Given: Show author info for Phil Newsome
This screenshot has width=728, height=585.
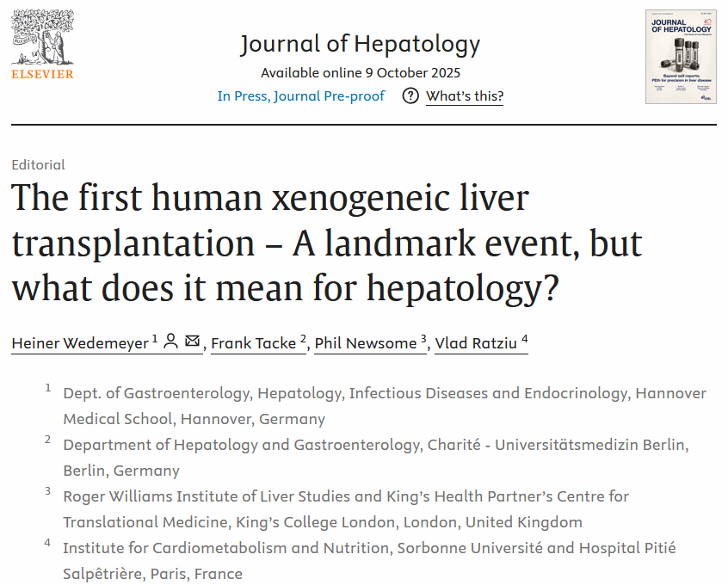Looking at the screenshot, I should tap(366, 343).
